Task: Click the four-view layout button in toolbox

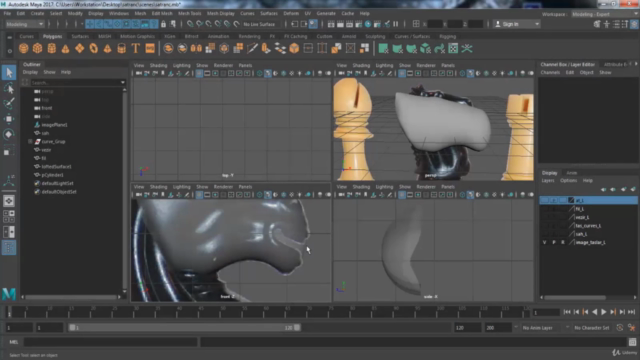Action: 9,216
